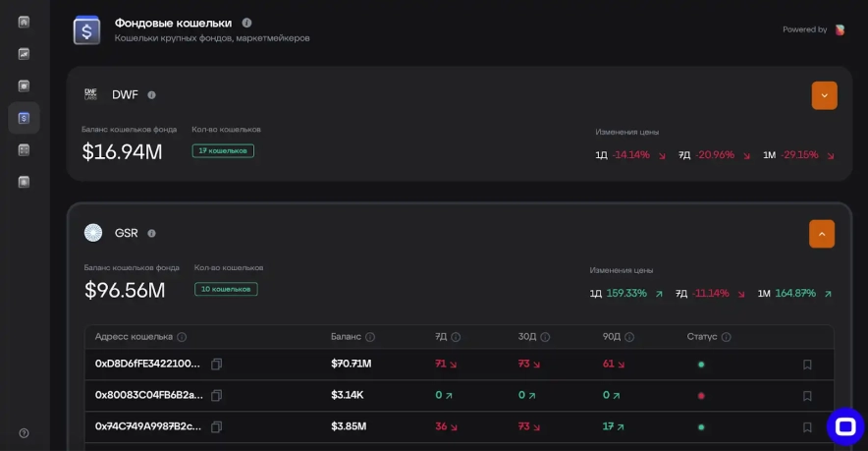Viewport: 868px width, 451px height.
Task: Collapse the GSR fund card
Action: [822, 234]
